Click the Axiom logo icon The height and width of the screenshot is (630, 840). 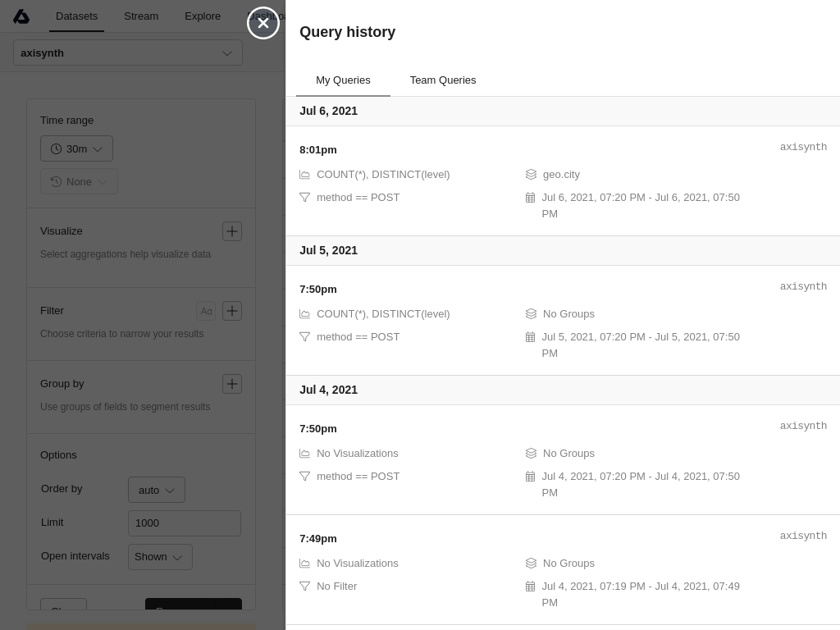[x=21, y=16]
